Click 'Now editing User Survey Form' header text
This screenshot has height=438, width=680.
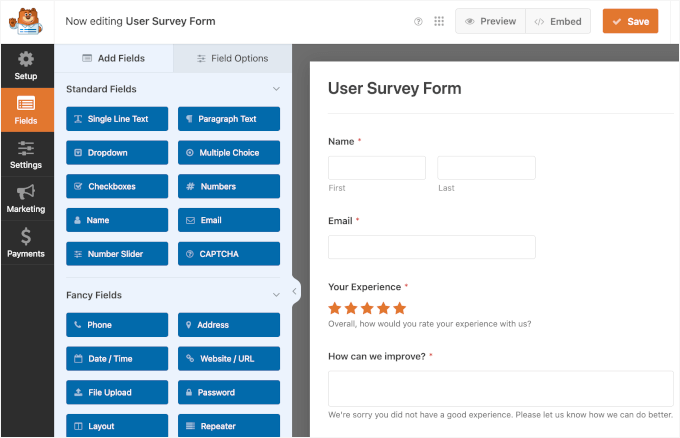point(141,21)
